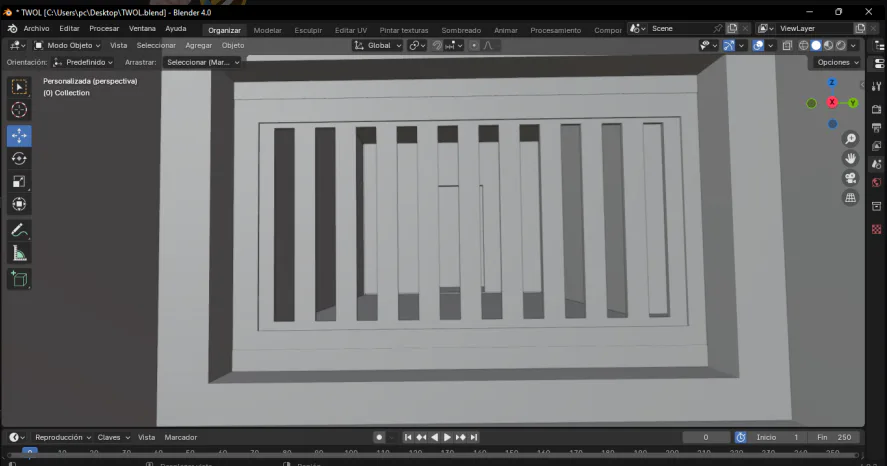Select the Select Box tool
887x466 pixels.
pyautogui.click(x=19, y=87)
